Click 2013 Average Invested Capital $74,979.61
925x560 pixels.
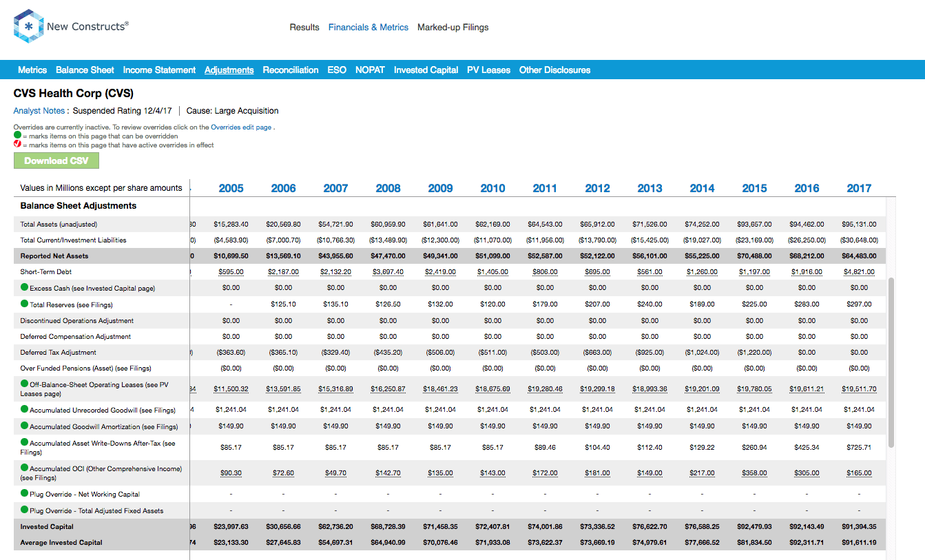649,543
